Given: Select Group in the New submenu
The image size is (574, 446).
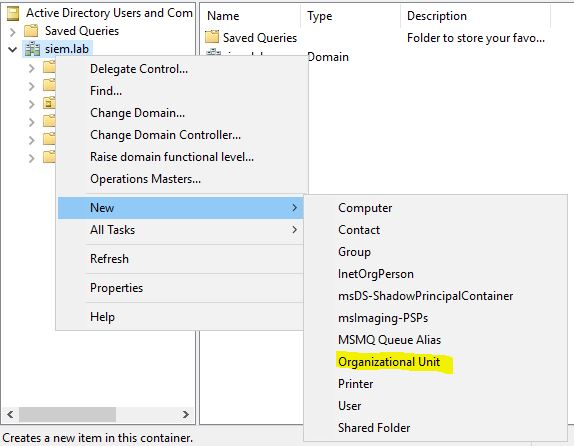Looking at the screenshot, I should tap(354, 252).
